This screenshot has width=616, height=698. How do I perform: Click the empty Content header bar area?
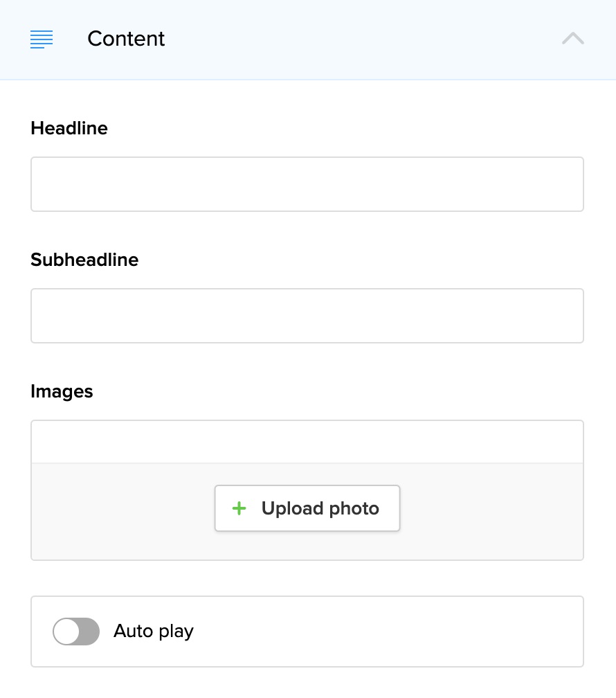pos(360,39)
